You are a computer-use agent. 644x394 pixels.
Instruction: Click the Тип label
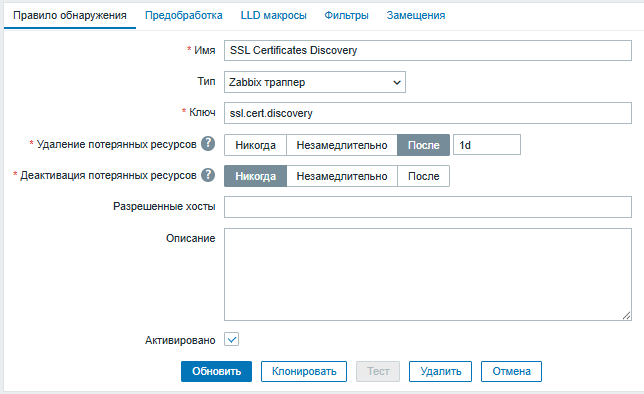point(206,81)
